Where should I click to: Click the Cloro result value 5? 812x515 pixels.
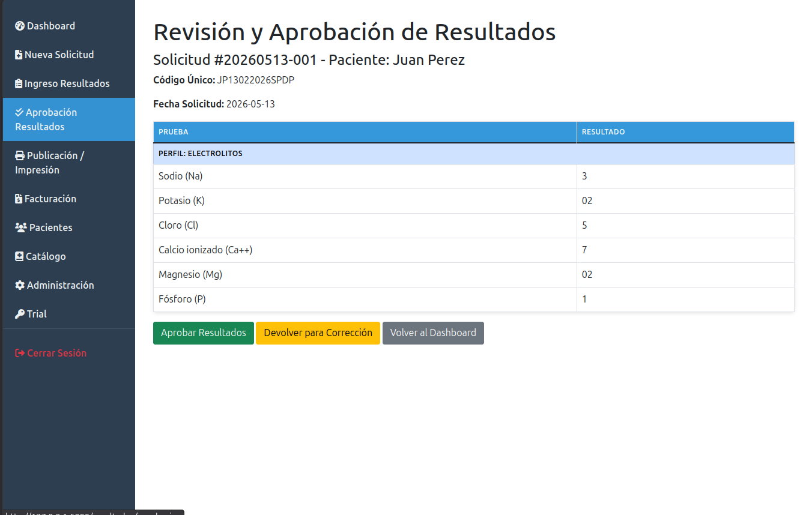[584, 225]
